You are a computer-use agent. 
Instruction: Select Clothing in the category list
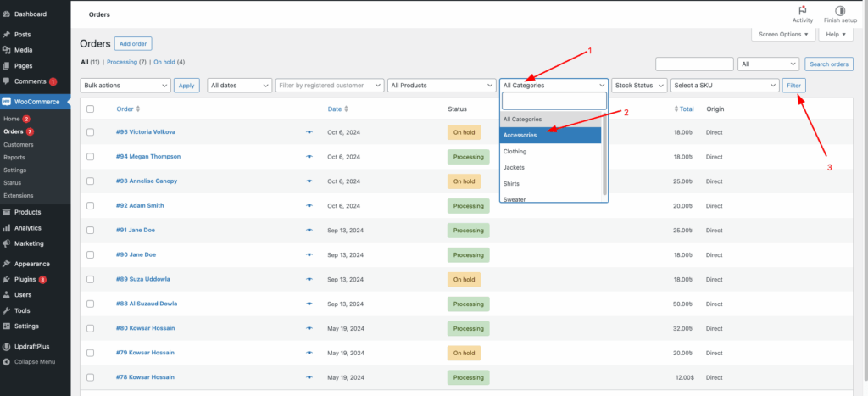[x=550, y=151]
